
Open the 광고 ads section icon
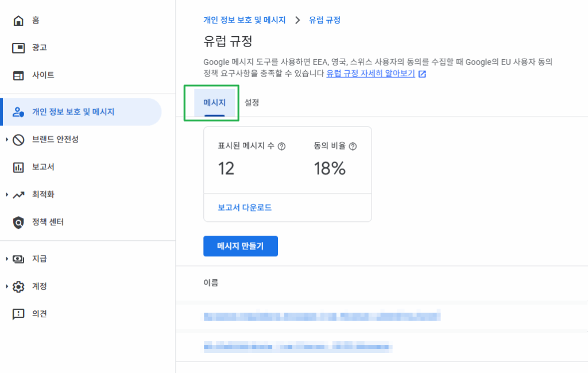coord(18,48)
